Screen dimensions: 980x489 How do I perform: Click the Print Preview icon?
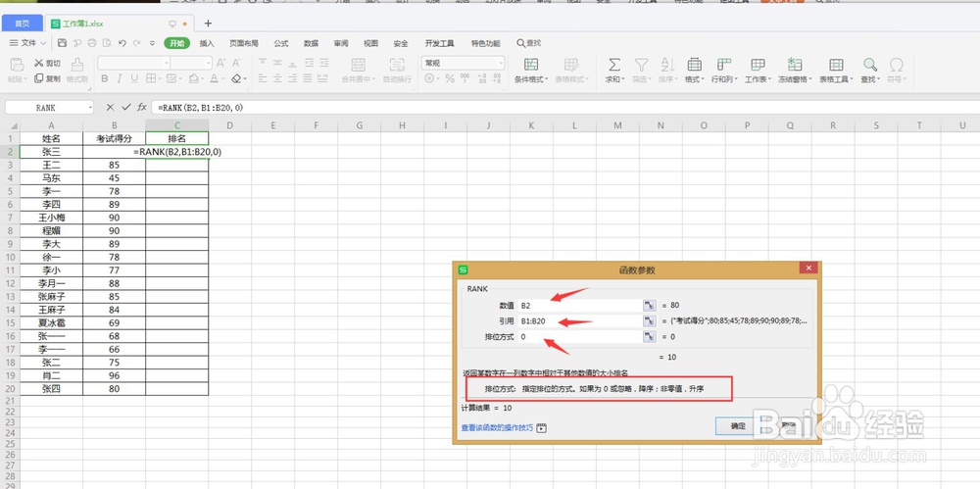pyautogui.click(x=107, y=43)
